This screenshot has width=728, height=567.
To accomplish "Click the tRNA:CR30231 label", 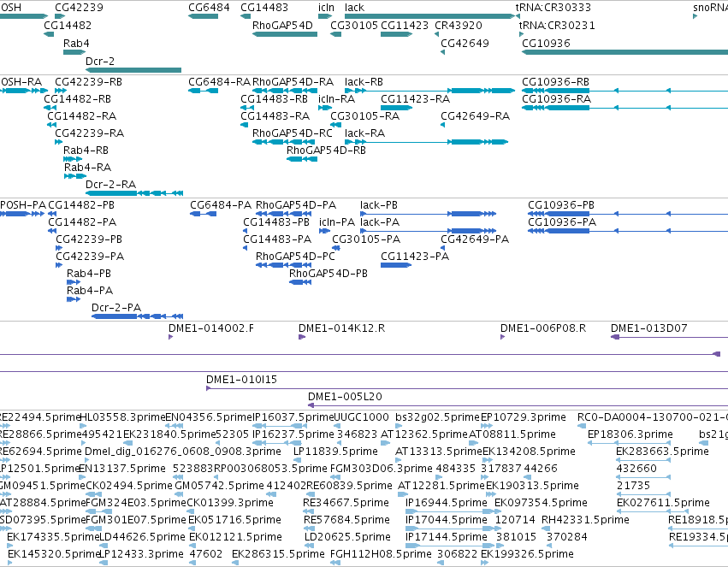I will [557, 25].
